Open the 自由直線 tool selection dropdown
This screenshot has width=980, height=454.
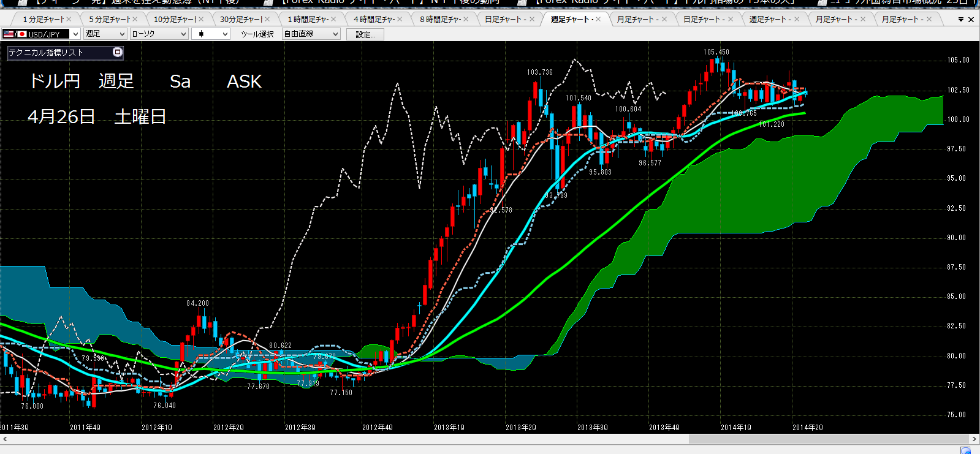click(311, 34)
